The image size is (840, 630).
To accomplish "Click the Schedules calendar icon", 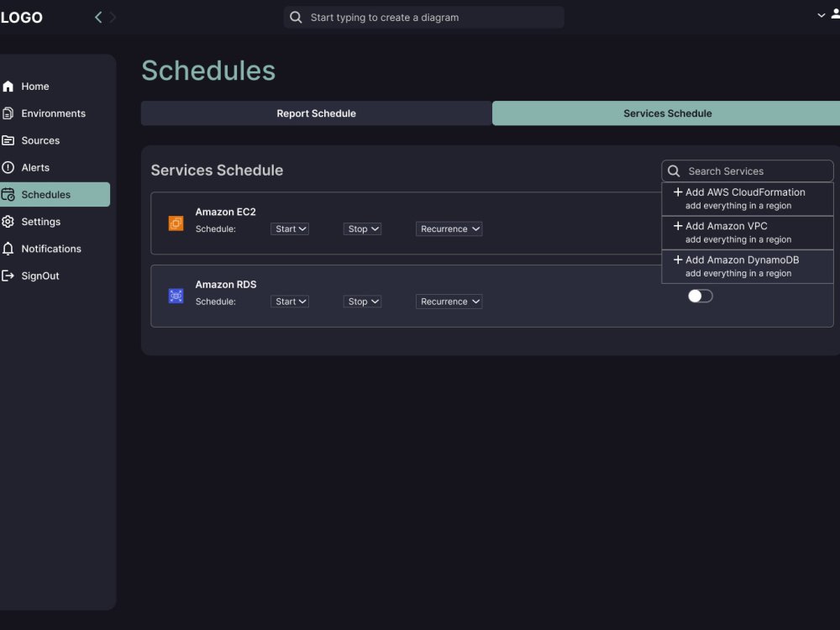I will 8,195.
